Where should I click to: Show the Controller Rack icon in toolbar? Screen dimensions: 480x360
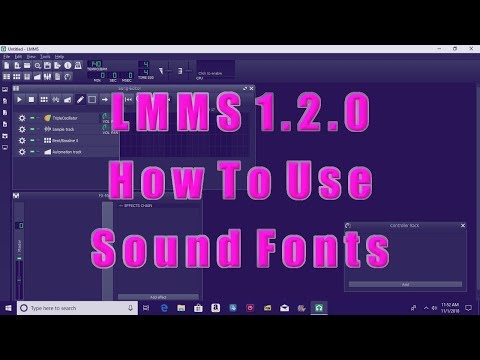point(68,77)
